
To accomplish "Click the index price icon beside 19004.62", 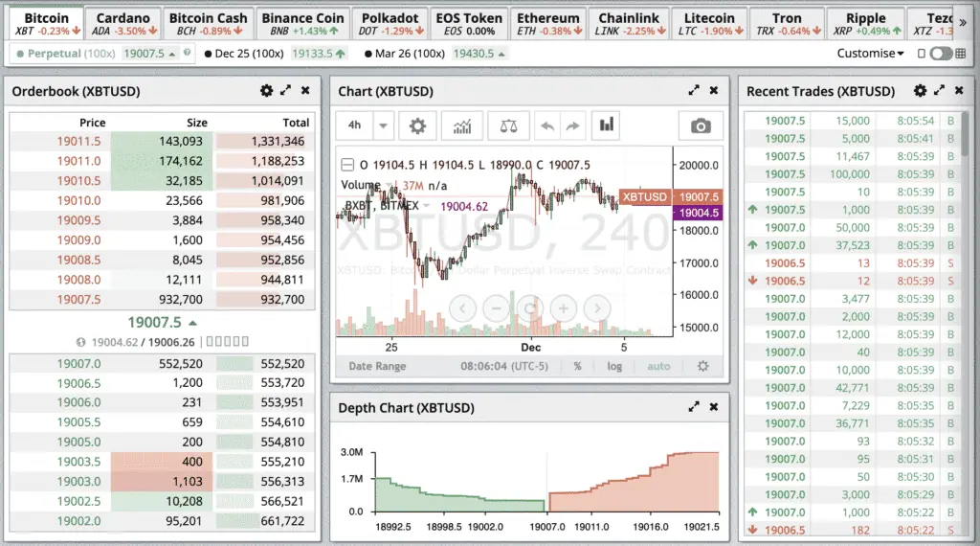I will pos(80,342).
